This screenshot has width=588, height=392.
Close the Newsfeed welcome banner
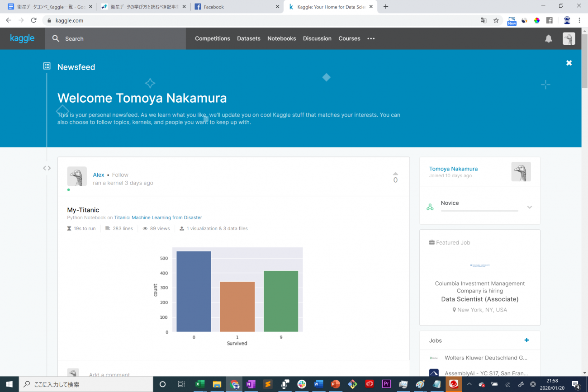(x=569, y=63)
